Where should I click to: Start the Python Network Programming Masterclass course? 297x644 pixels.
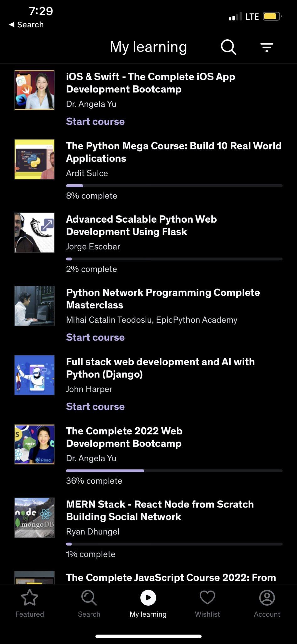click(x=95, y=337)
